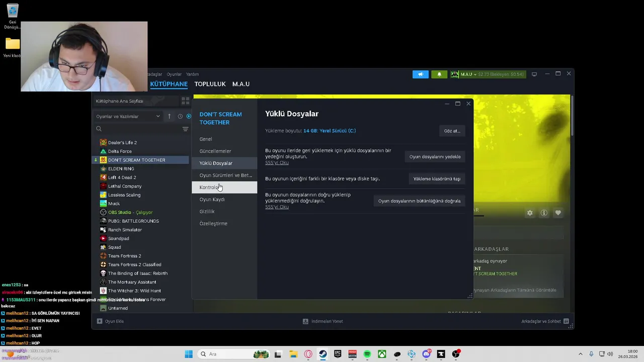The image size is (644, 362).
Task: Click Oyun dosyalarını yedekle button
Action: pyautogui.click(x=435, y=156)
